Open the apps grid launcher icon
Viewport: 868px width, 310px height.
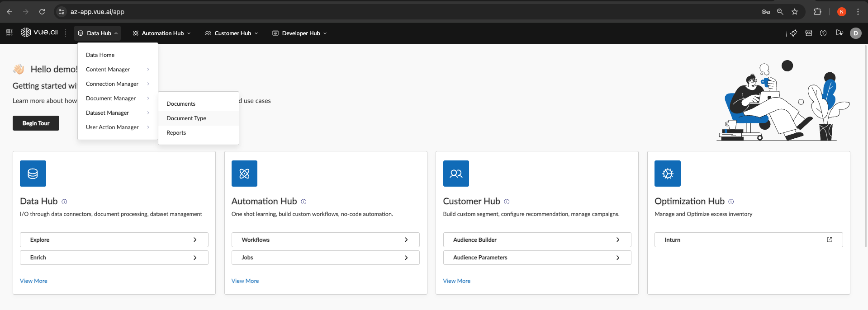[9, 33]
